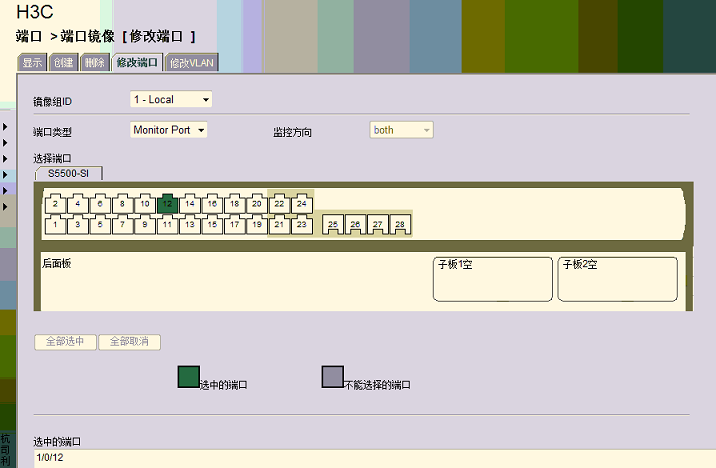Expand the 监控方向 both dropdown

[401, 130]
